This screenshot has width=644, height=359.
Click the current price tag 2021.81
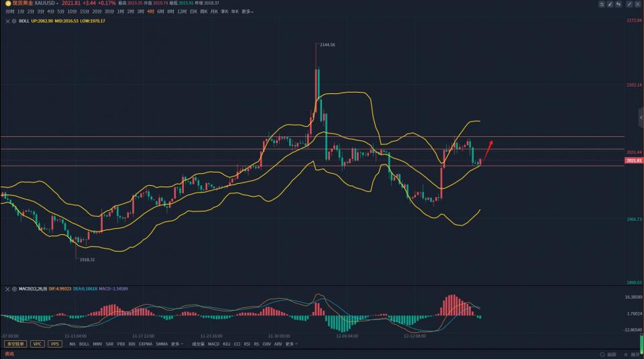[x=633, y=160]
